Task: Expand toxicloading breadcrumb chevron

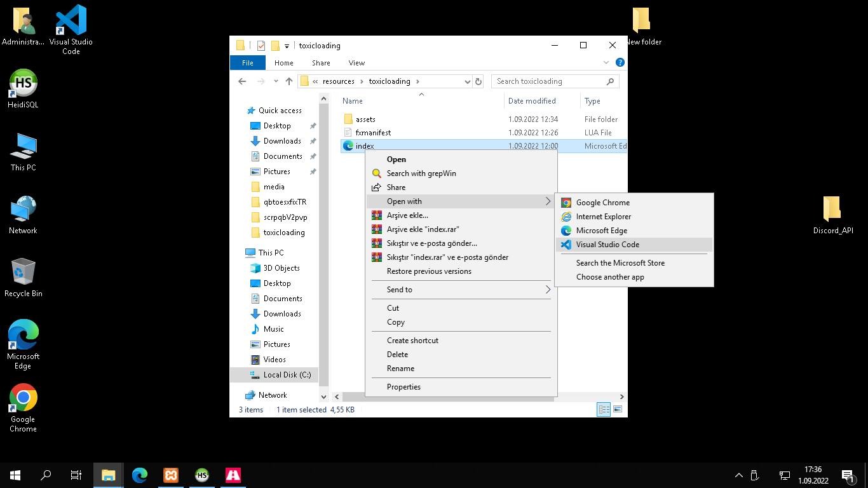Action: [418, 81]
